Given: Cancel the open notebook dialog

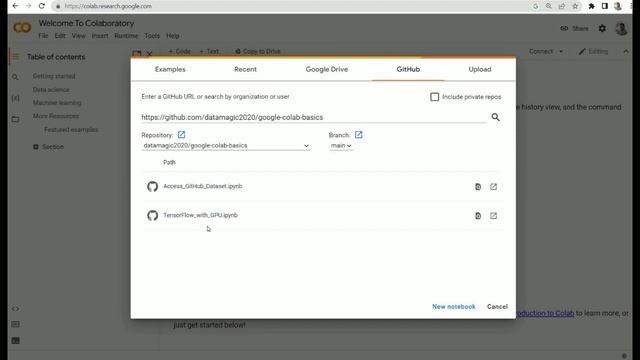Looking at the screenshot, I should point(497,307).
